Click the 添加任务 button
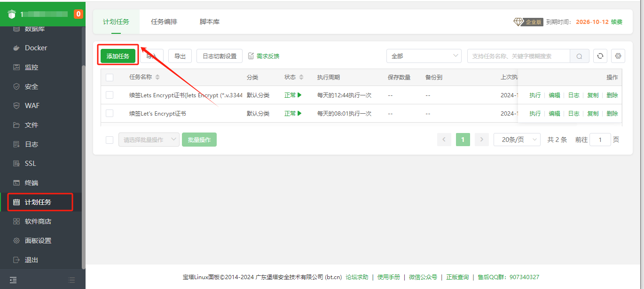This screenshot has width=644, height=289. tap(118, 56)
